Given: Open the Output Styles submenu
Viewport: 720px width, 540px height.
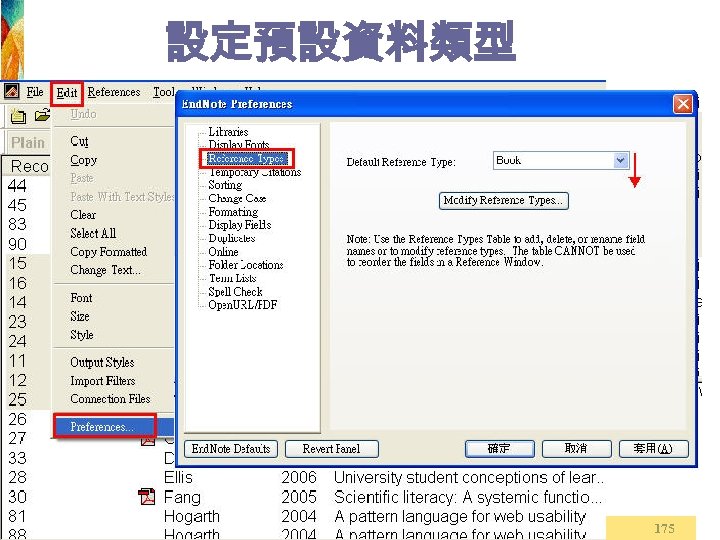Looking at the screenshot, I should (x=102, y=362).
